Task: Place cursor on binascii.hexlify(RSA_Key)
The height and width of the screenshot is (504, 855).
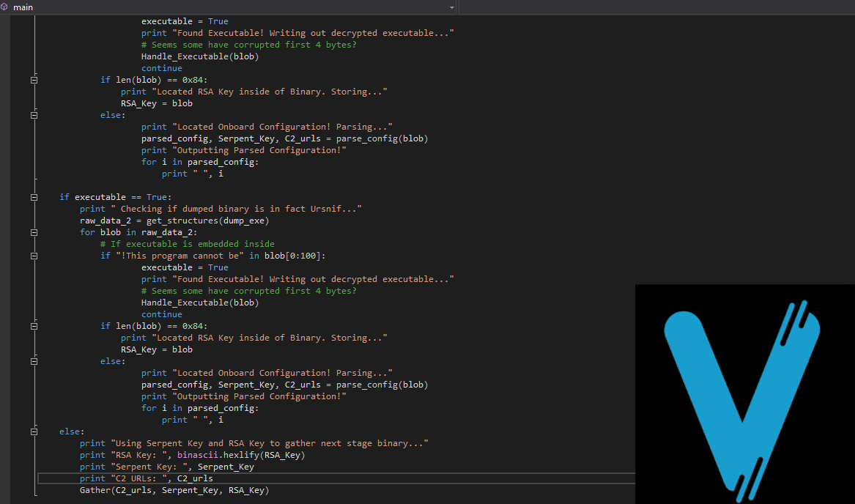Action: click(240, 455)
